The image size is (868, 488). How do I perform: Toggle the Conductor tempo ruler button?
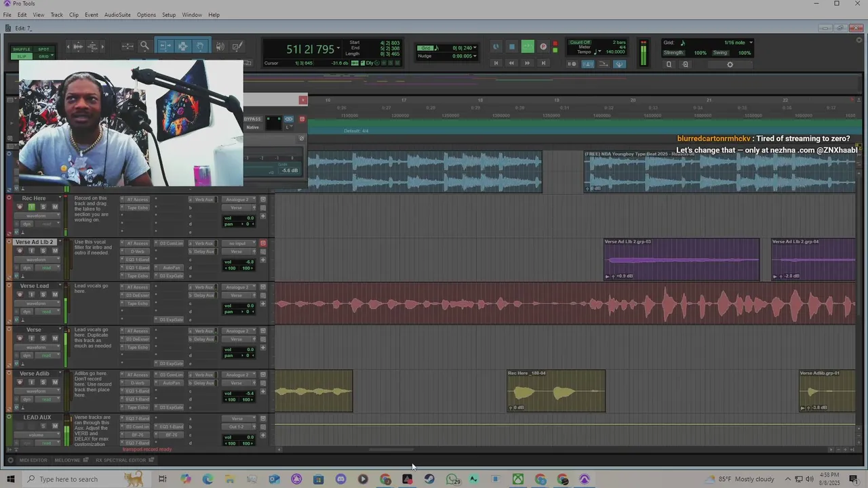[619, 64]
